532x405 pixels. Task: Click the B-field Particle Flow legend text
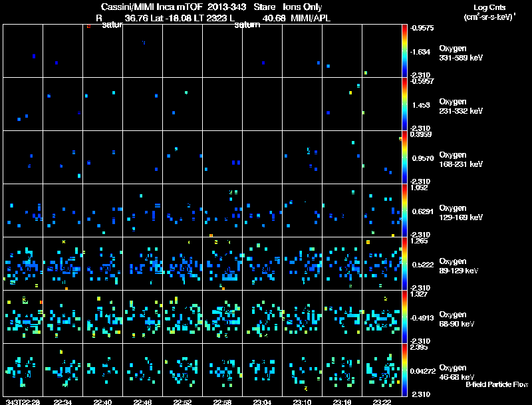pos(497,384)
